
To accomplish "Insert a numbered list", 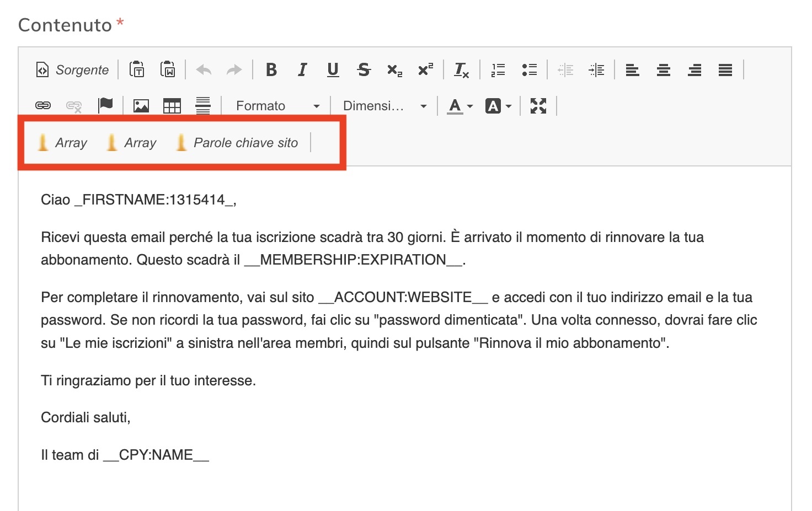I will tap(498, 70).
